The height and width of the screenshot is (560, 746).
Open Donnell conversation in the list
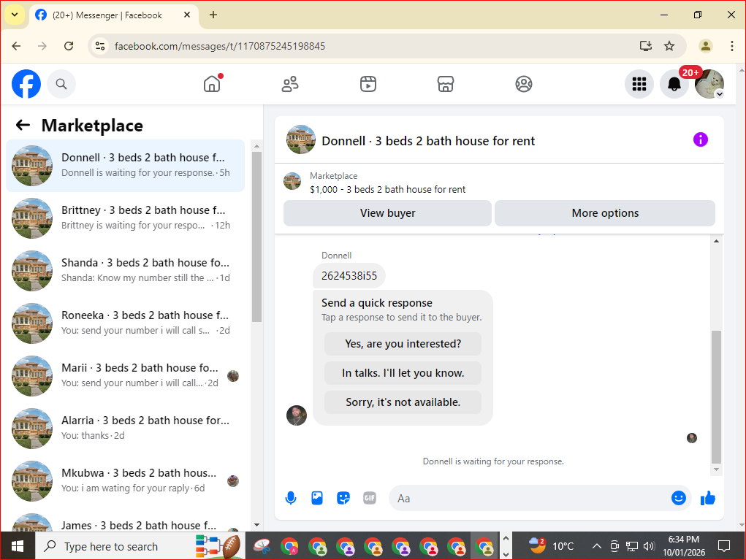[x=126, y=166]
